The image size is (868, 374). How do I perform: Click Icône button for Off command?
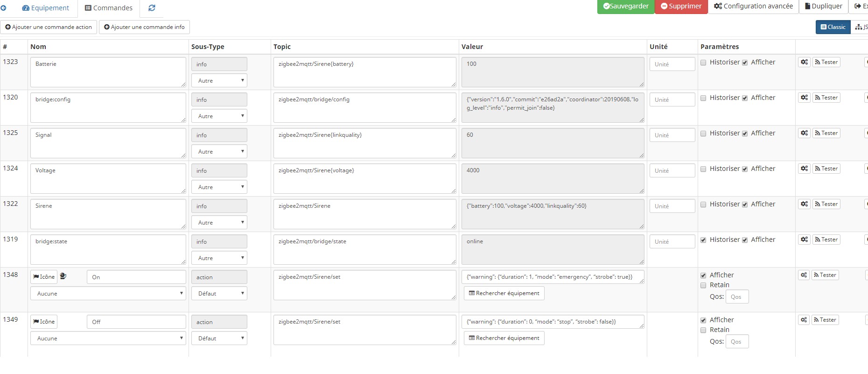(x=44, y=322)
